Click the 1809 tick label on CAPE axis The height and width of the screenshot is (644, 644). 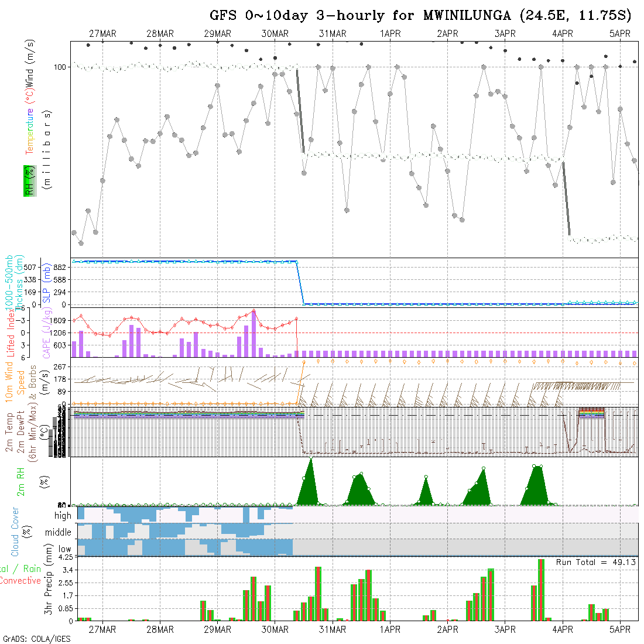pos(57,320)
